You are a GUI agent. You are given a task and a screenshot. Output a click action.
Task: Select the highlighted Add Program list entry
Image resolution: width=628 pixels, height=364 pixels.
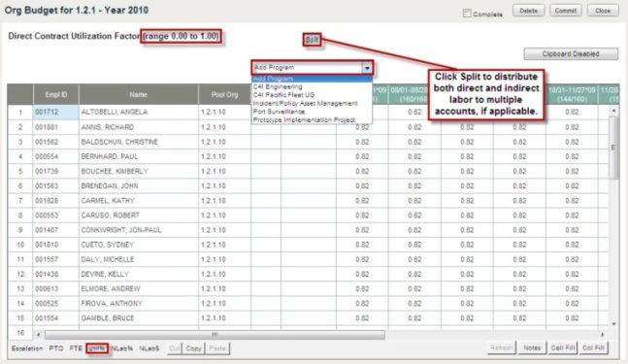313,79
